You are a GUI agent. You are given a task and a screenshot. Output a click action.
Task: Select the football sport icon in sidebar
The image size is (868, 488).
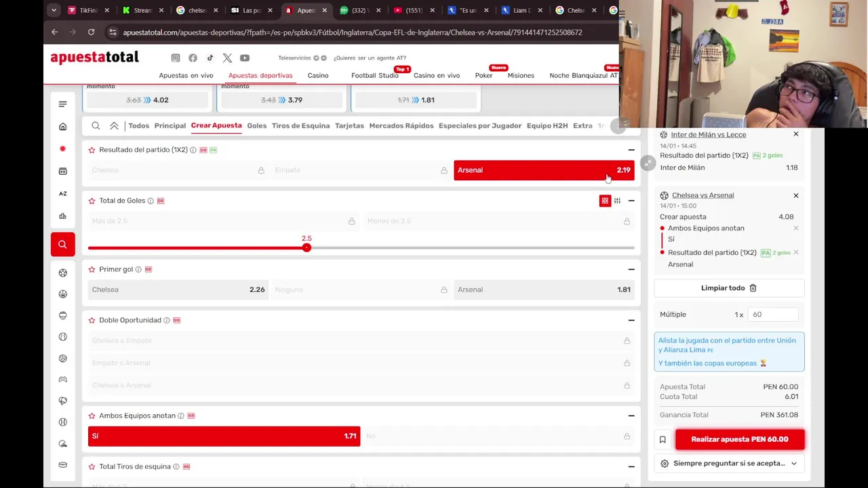coord(62,272)
